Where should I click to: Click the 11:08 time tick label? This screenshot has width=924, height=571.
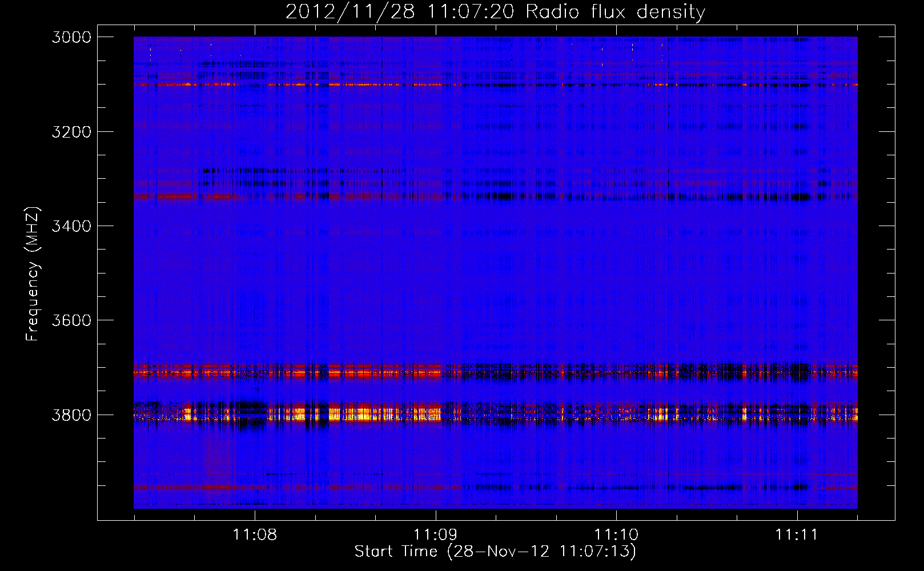click(255, 535)
